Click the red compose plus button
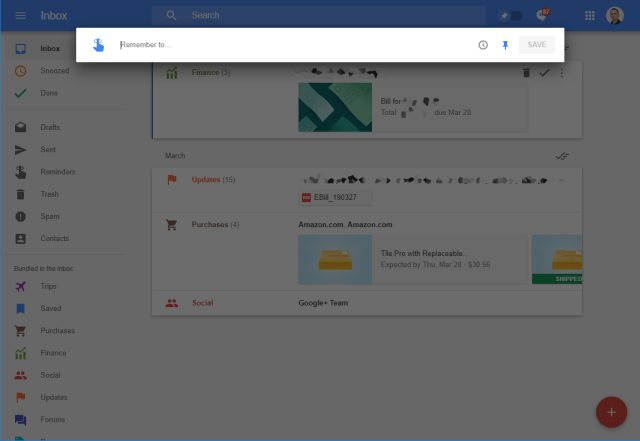 (610, 411)
